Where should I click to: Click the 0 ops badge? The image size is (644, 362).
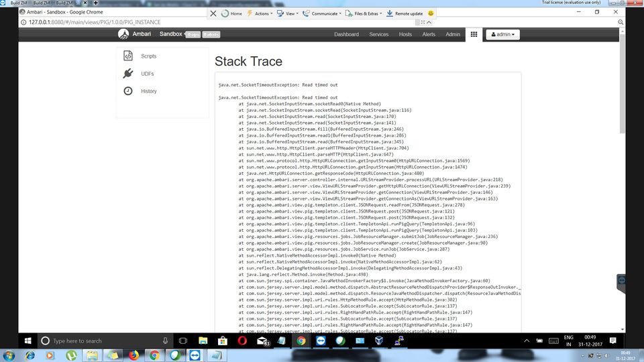(x=193, y=34)
